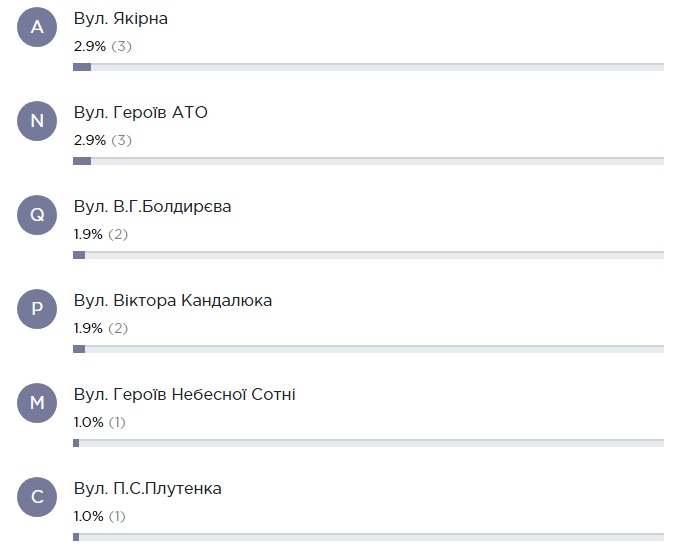Click the circular N badge icon
691x552 pixels.
(37, 121)
